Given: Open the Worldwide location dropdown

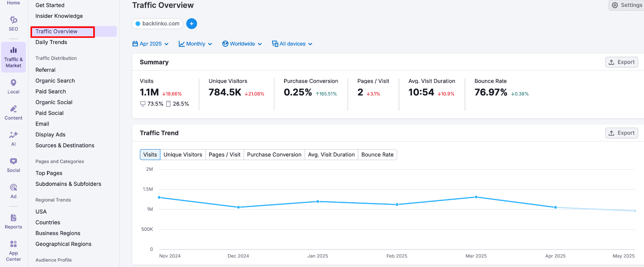Looking at the screenshot, I should [x=242, y=44].
